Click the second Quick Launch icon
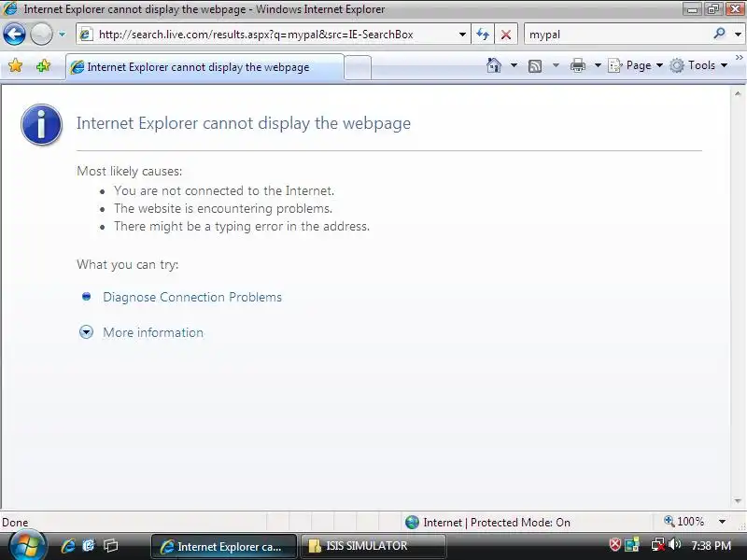The height and width of the screenshot is (560, 747). [89, 546]
